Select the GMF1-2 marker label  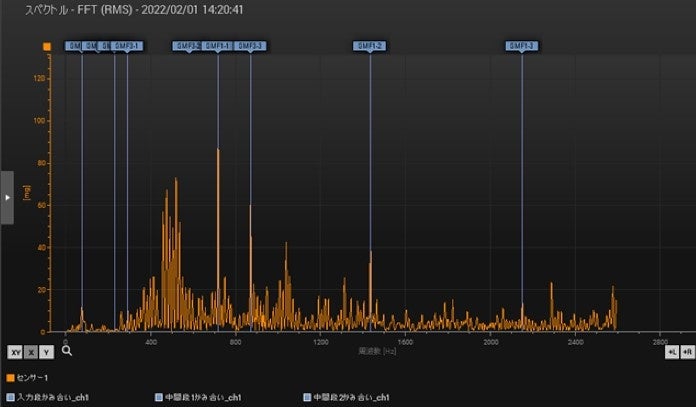tap(369, 46)
